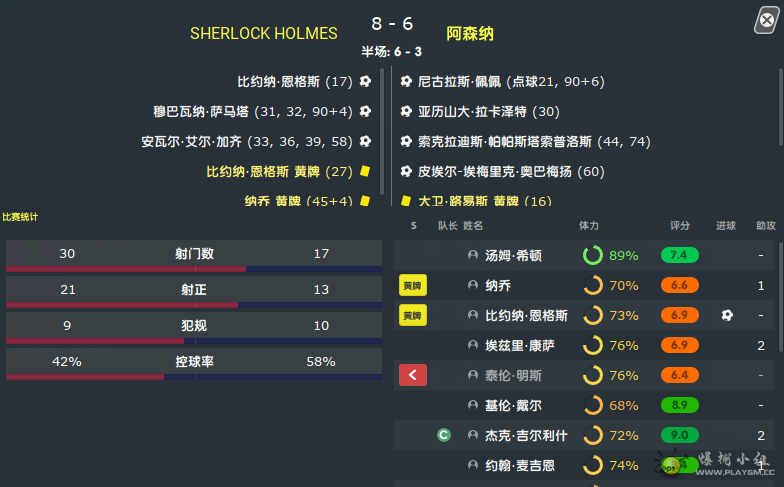Click the red substitution arrow for 泰伦·明斯
Screen dimensions: 784x487
tap(413, 375)
